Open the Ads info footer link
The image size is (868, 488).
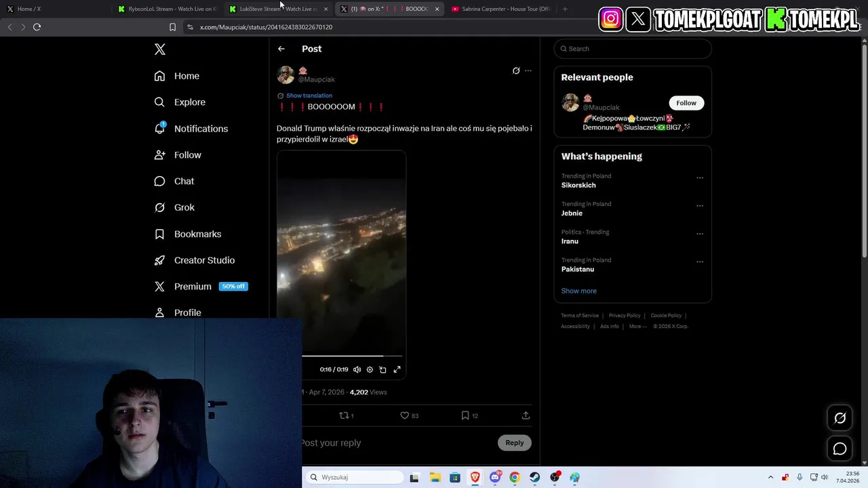click(x=610, y=326)
